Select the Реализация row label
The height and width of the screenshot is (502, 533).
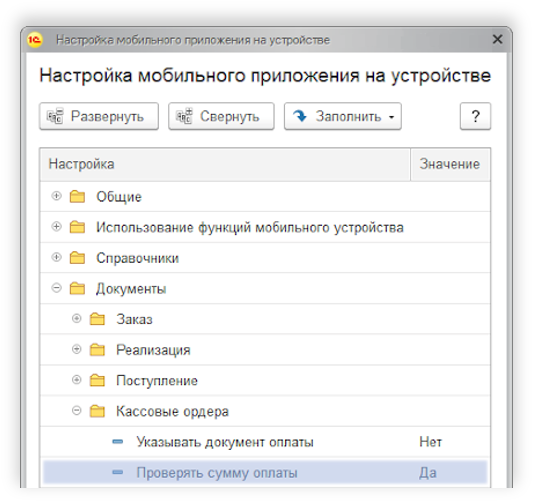coord(153,350)
